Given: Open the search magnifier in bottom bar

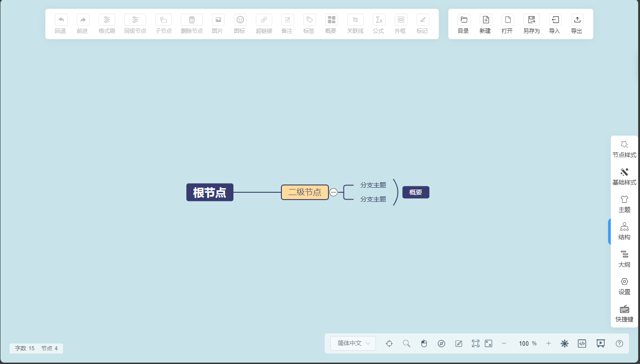Looking at the screenshot, I should (x=407, y=343).
